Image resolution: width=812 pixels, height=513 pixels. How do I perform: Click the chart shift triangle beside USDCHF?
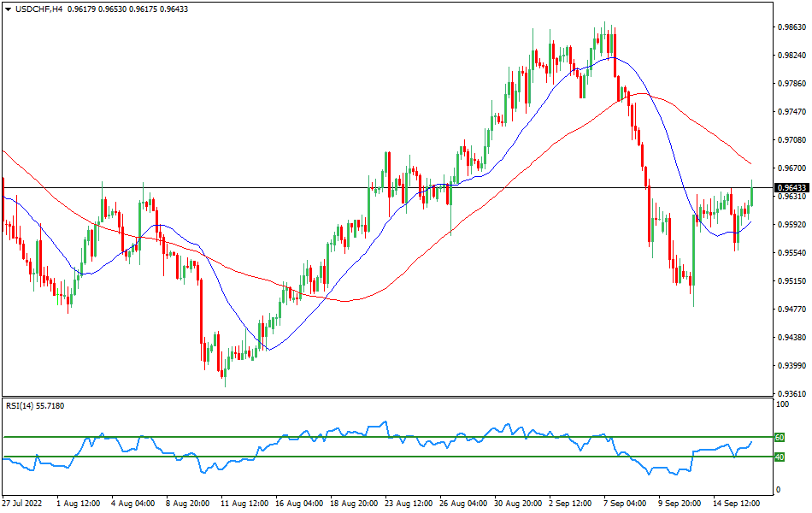(x=8, y=9)
